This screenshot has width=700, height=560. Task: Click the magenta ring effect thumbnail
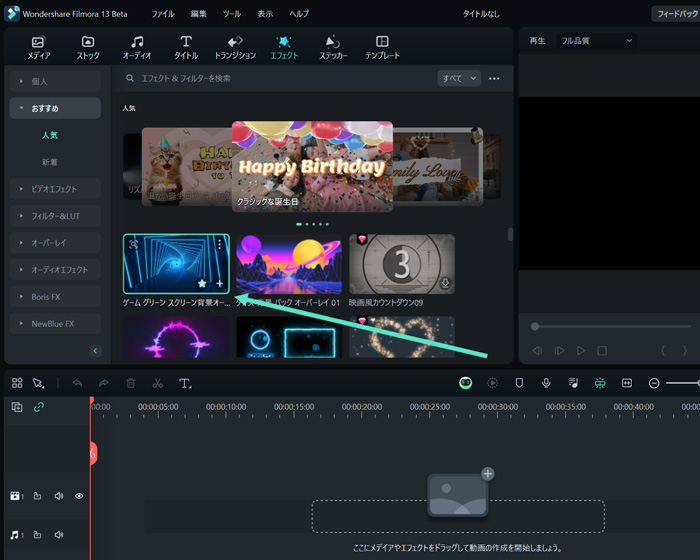point(176,337)
